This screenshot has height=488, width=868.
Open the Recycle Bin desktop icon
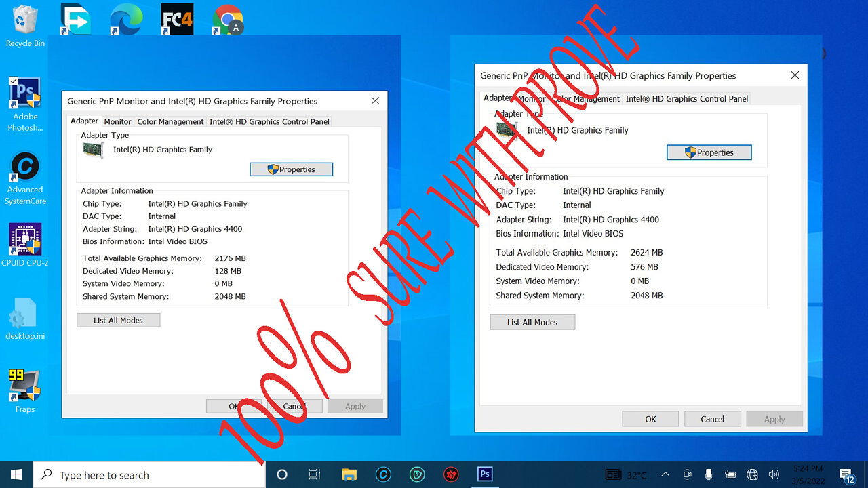[25, 26]
